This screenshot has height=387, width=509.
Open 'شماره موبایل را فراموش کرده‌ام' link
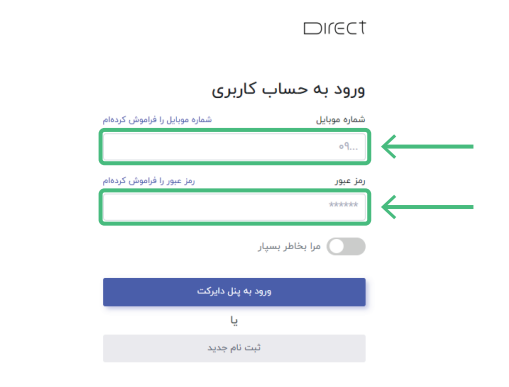(157, 119)
